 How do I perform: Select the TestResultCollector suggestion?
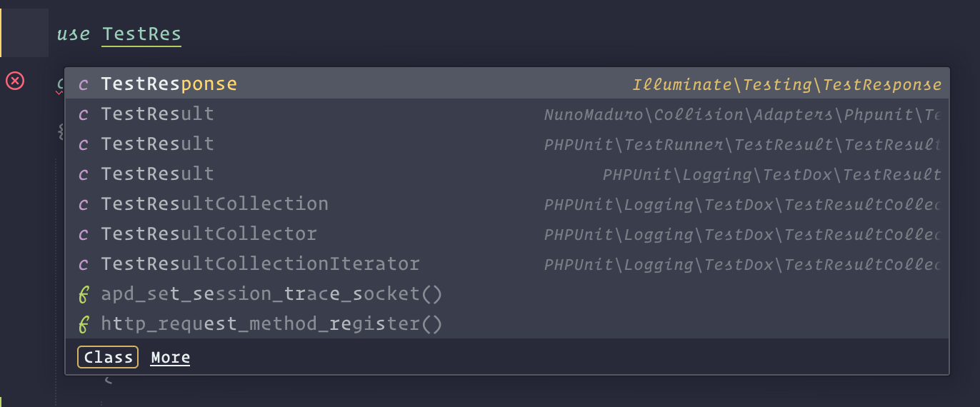(x=507, y=234)
